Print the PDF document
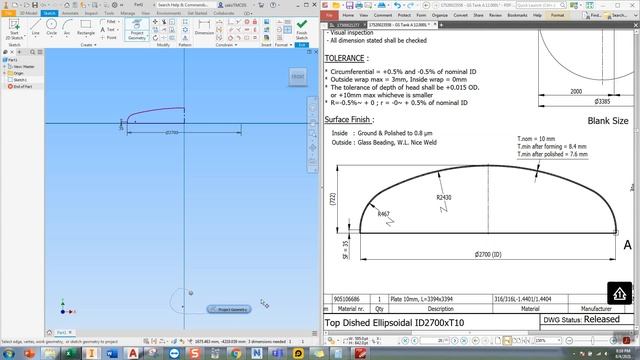The height and width of the screenshot is (360, 640). (359, 5)
